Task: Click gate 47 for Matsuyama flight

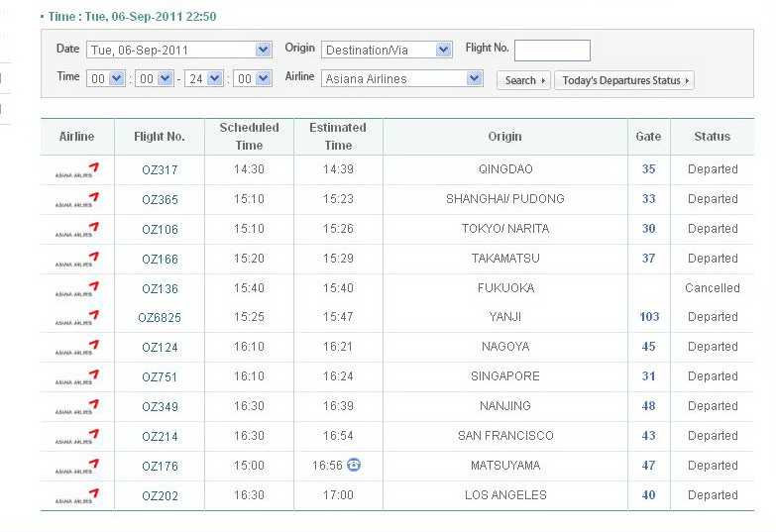Action: point(649,465)
